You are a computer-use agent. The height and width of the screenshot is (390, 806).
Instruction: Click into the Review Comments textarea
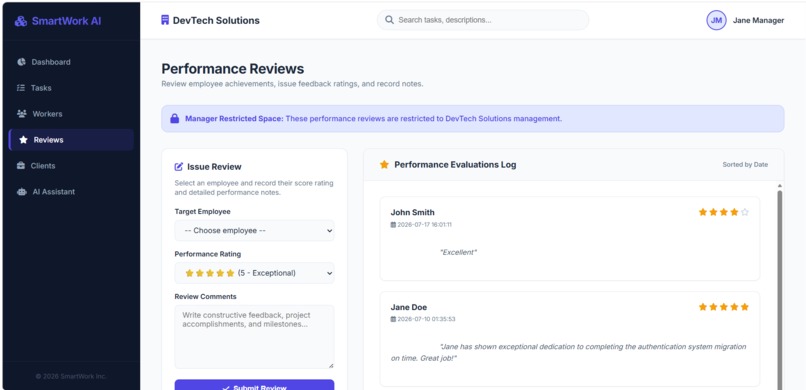(x=254, y=337)
